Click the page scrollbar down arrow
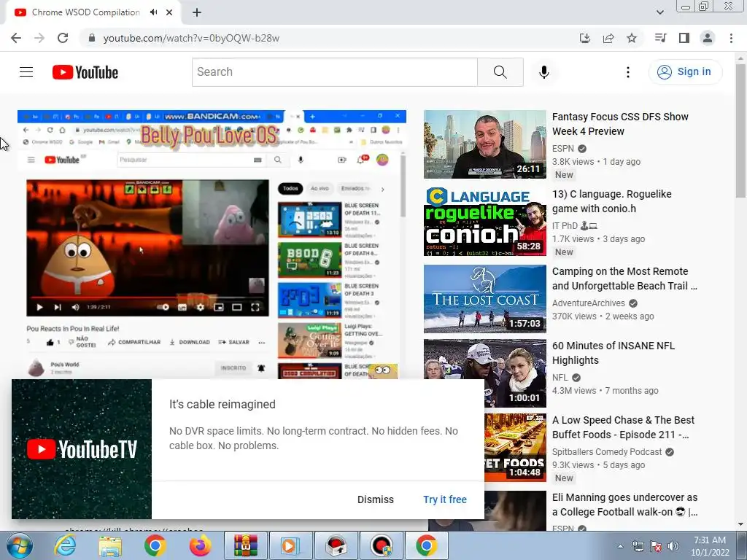Viewport: 747px width, 560px height. tap(741, 524)
